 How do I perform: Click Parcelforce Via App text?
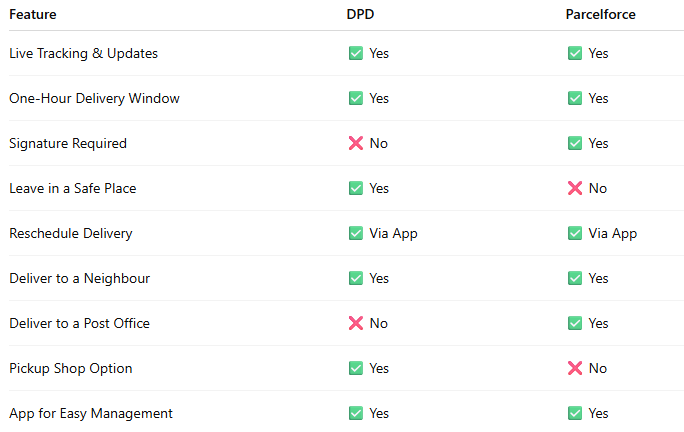click(612, 233)
